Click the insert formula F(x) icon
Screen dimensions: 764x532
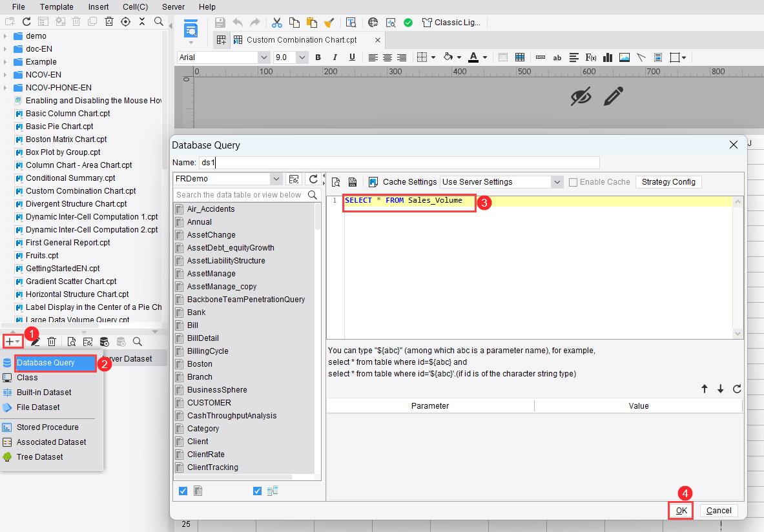click(590, 57)
